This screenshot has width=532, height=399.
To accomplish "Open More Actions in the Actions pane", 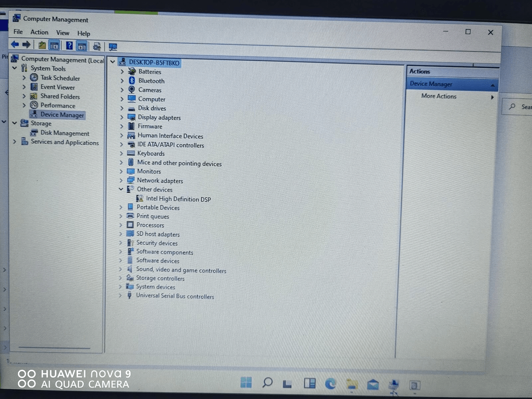I will point(438,96).
